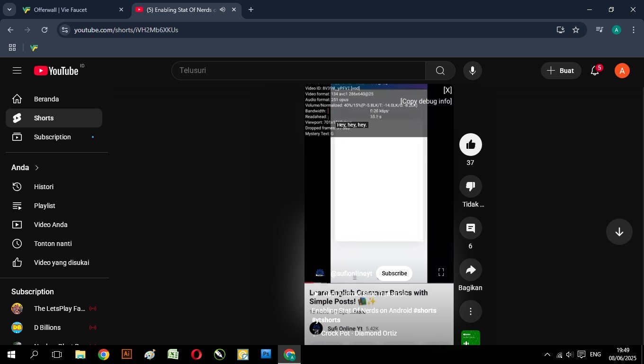
Task: Select Shorts in the sidebar
Action: tap(54, 118)
